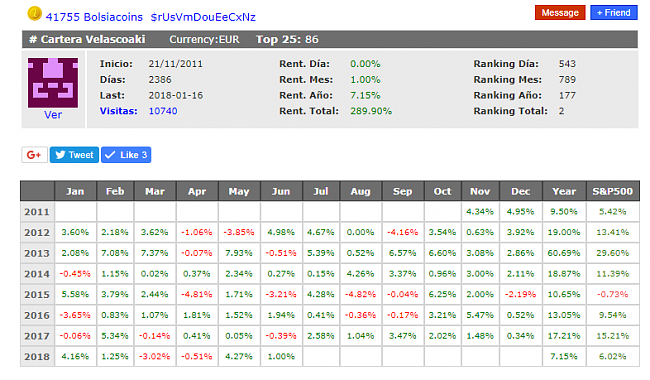Click the Jan column header

point(75,191)
